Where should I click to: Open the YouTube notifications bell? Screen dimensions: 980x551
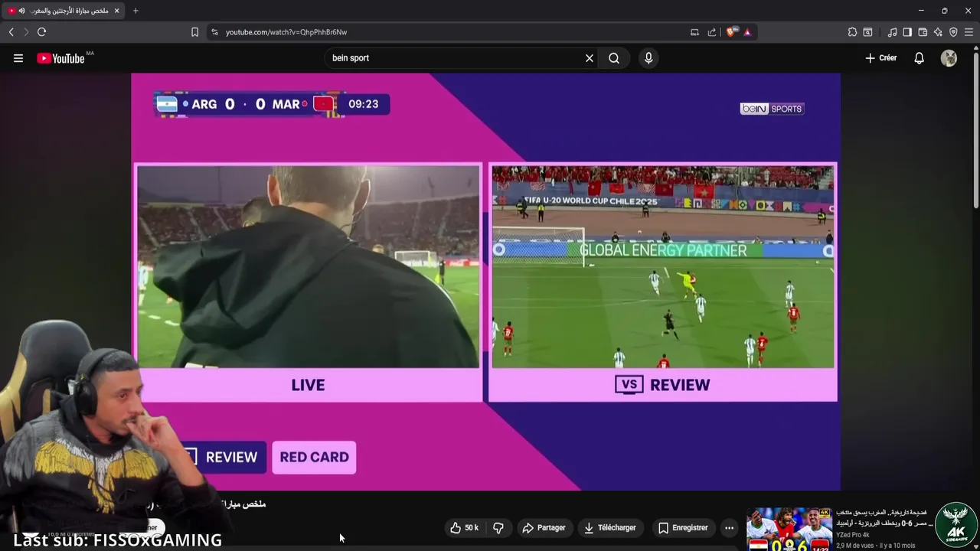pyautogui.click(x=920, y=58)
